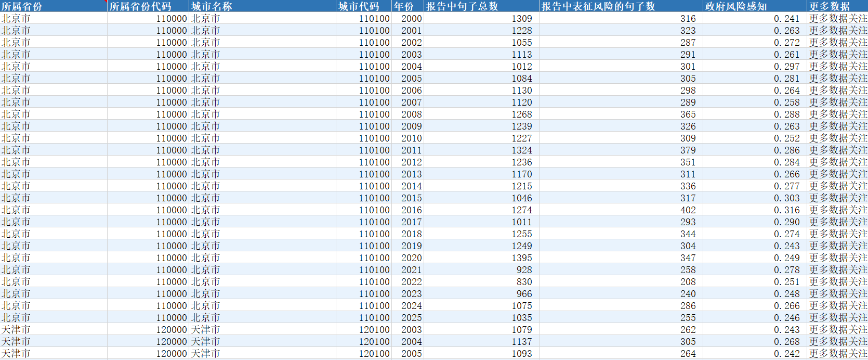The image size is (868, 360).
Task: Click province code 120000 in the 1137 row
Action: [172, 341]
